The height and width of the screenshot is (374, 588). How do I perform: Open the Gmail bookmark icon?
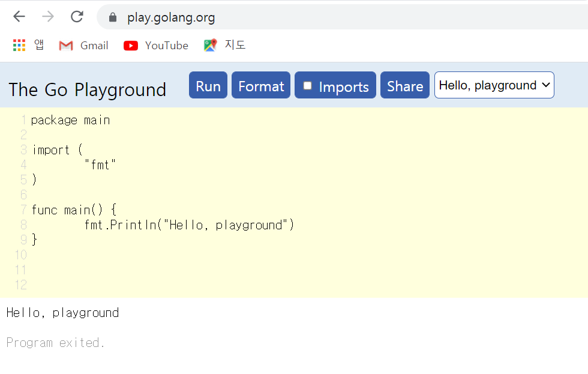click(66, 46)
